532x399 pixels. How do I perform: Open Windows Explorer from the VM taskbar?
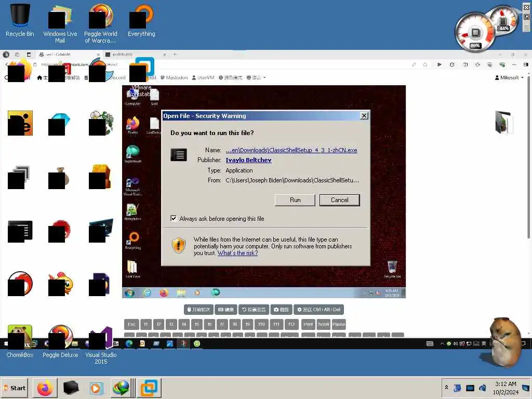[x=181, y=292]
